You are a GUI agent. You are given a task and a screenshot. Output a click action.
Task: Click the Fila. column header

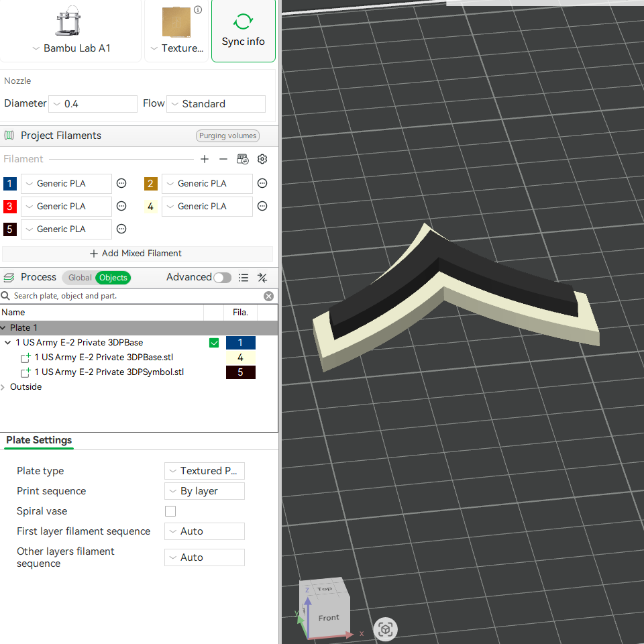click(240, 312)
